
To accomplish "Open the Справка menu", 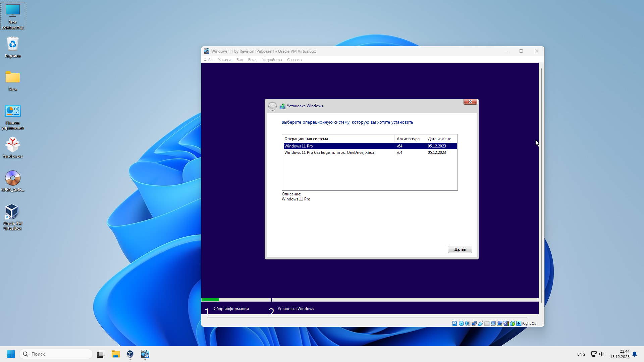I will pos(294,60).
